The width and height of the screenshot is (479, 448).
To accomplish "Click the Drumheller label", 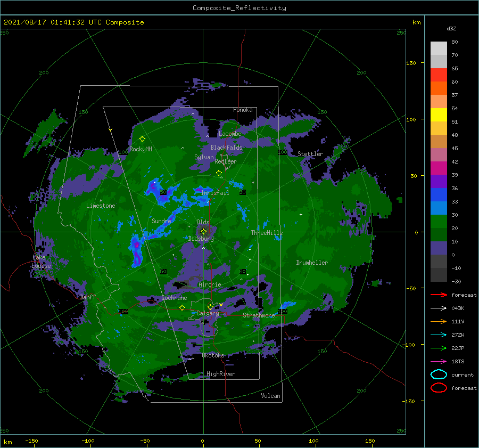I will pyautogui.click(x=312, y=263).
